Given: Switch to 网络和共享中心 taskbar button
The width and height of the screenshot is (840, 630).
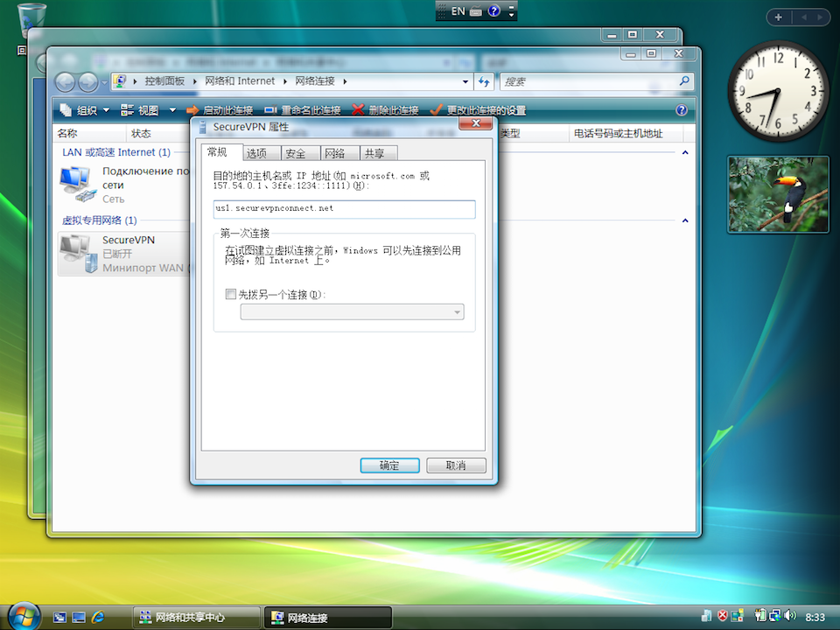Looking at the screenshot, I should [x=196, y=618].
